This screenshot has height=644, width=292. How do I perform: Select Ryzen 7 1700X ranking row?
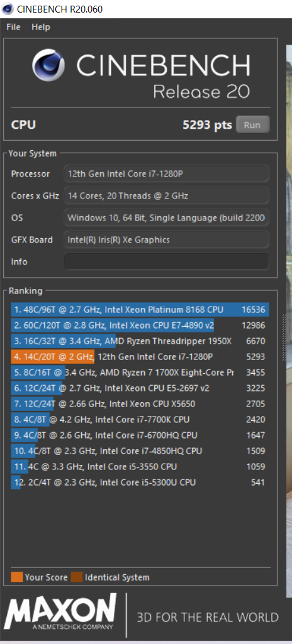[140, 373]
